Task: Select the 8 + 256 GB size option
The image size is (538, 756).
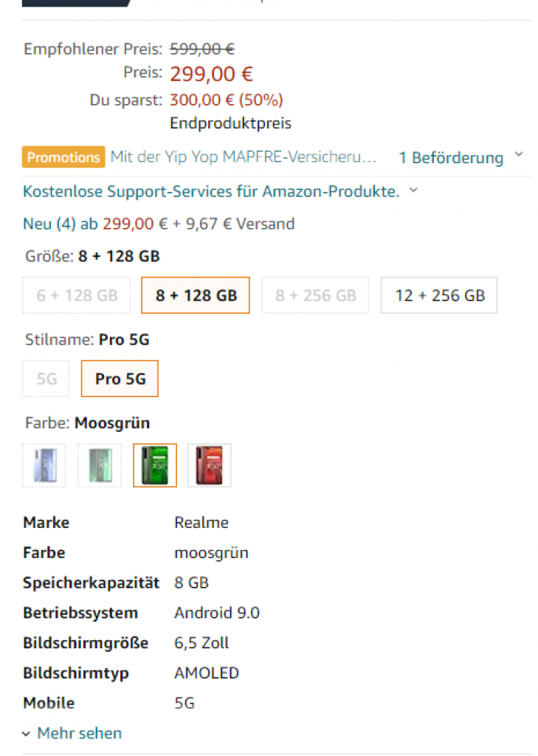Action: click(315, 295)
